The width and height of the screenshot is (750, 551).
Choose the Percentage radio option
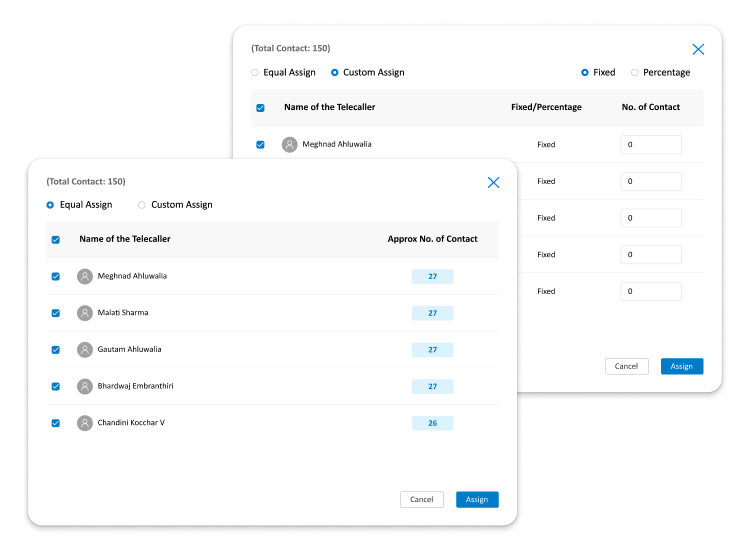tap(634, 73)
